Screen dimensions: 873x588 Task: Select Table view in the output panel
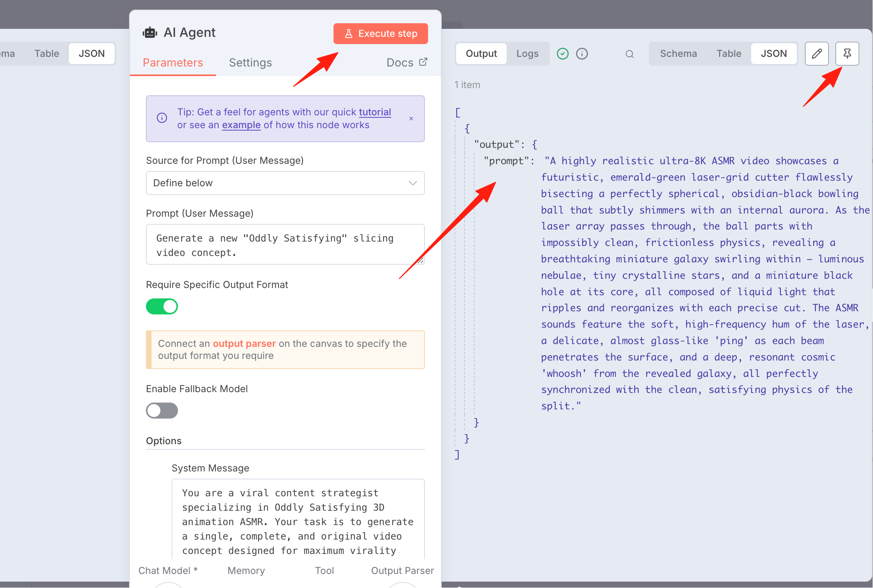(x=729, y=54)
